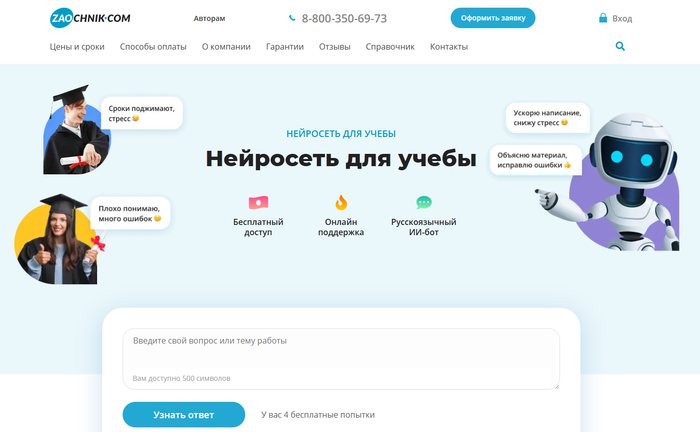Click the chat bubble icon above Русскоязычный ИИ-бот

coord(424,203)
